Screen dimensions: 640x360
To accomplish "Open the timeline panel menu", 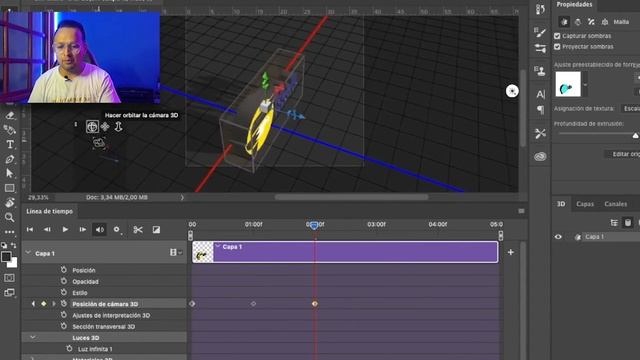I will [x=521, y=211].
